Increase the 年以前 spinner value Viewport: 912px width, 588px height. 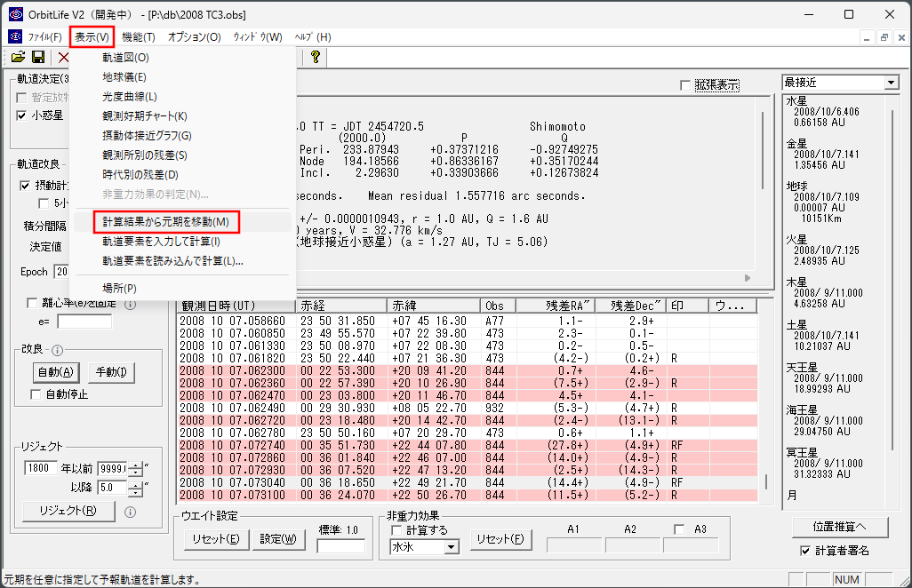[x=135, y=465]
